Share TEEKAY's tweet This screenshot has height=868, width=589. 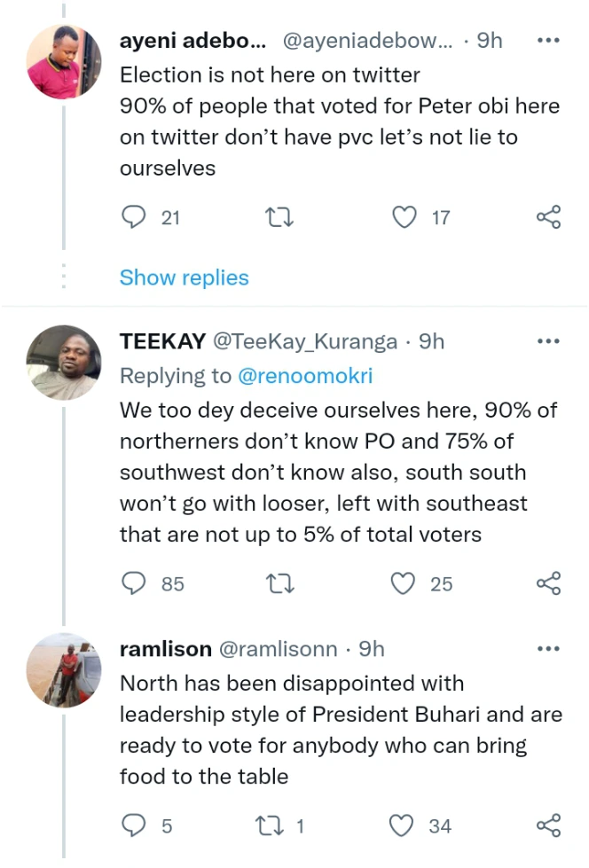coord(549,583)
